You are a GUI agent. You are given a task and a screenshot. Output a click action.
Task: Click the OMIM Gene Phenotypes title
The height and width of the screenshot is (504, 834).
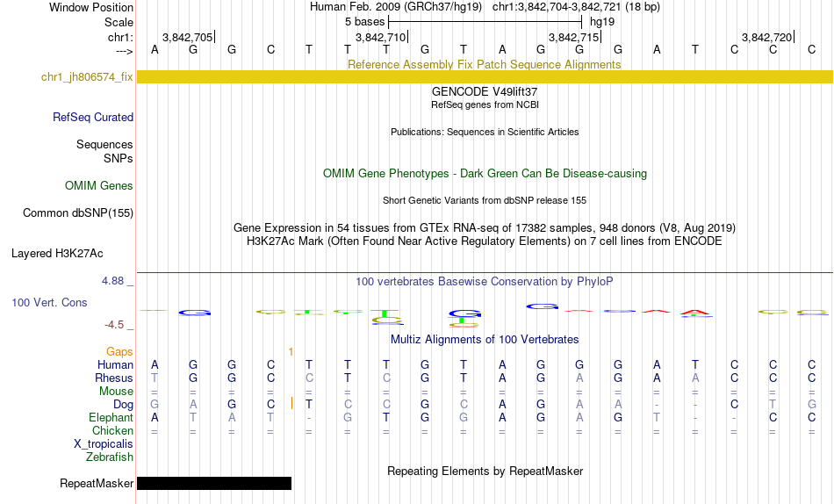tap(485, 174)
